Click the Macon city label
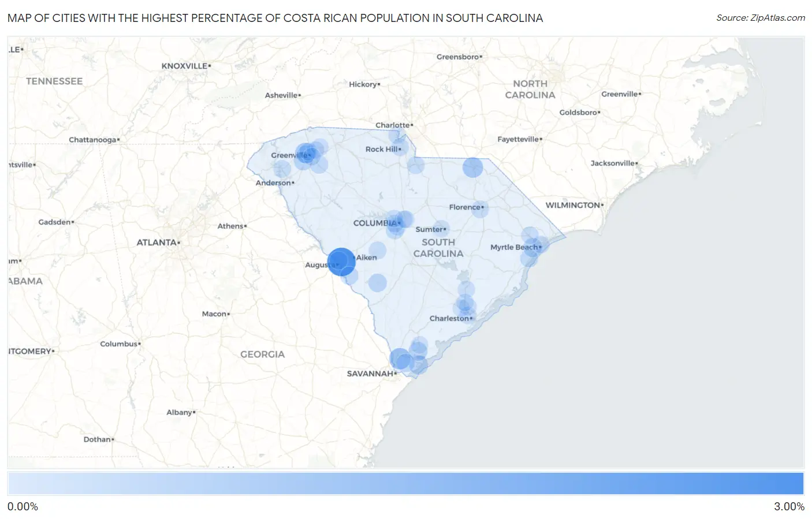 coord(214,314)
